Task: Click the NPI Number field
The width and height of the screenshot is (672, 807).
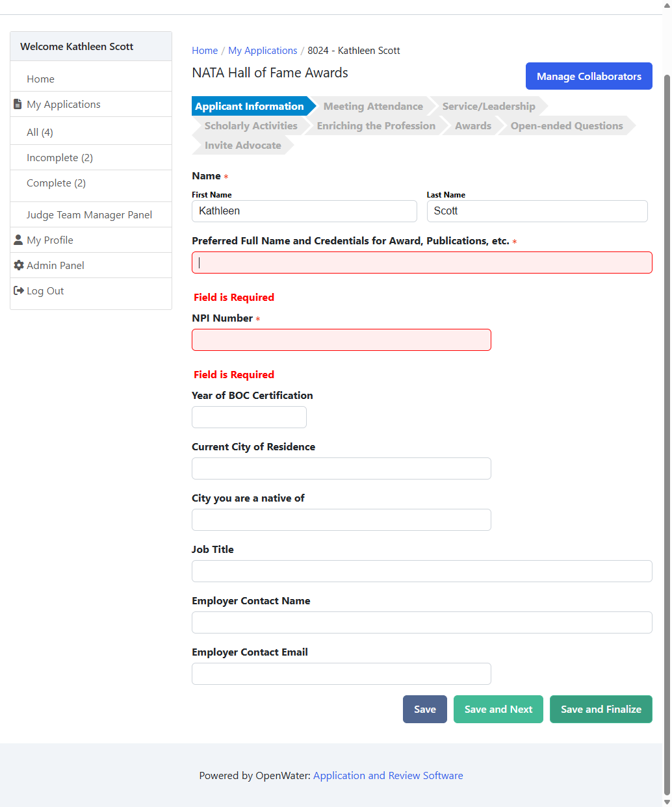Action: tap(341, 340)
